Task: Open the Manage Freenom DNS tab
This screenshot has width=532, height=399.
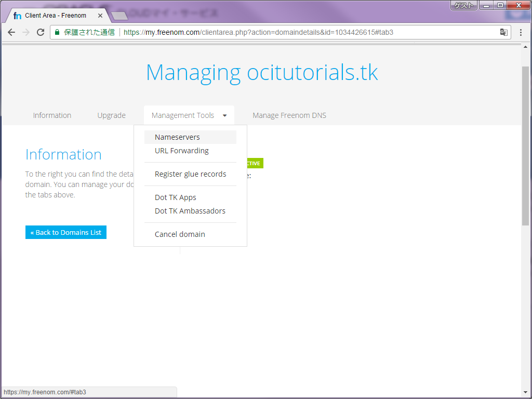Action: pyautogui.click(x=289, y=115)
